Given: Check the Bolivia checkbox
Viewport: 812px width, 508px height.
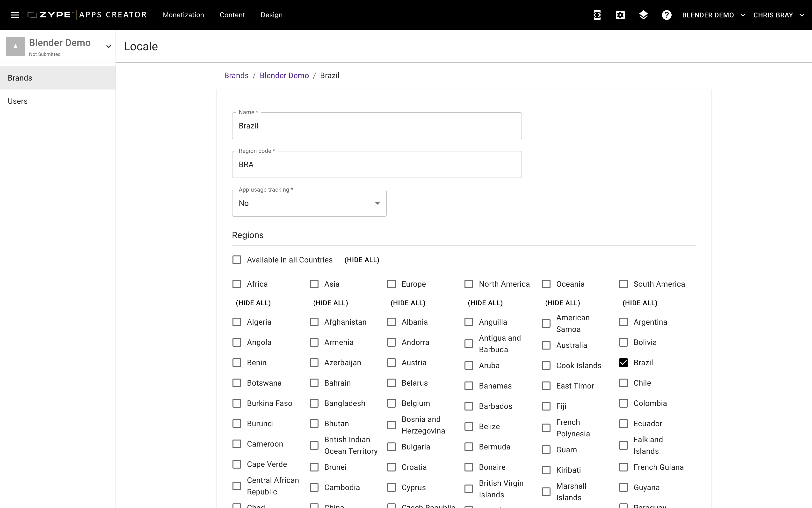Looking at the screenshot, I should click(623, 342).
